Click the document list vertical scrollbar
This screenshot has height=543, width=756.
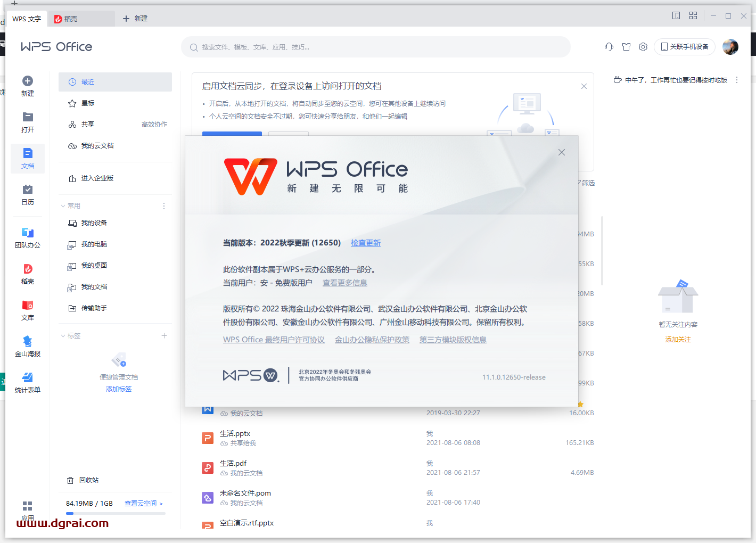coord(602,250)
